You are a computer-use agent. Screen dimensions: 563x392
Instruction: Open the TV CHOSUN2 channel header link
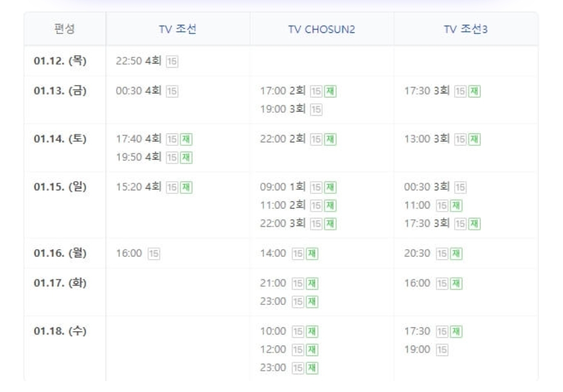(322, 29)
